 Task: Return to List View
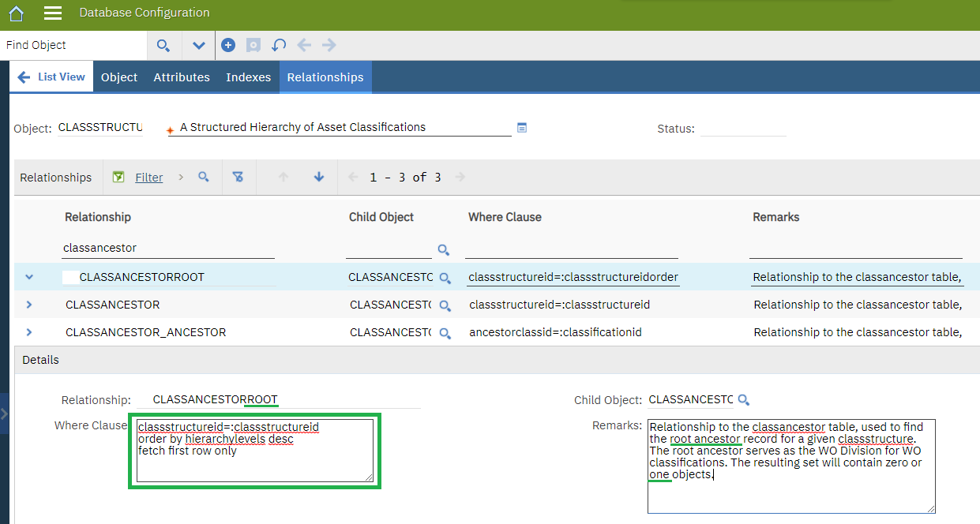[x=51, y=77]
